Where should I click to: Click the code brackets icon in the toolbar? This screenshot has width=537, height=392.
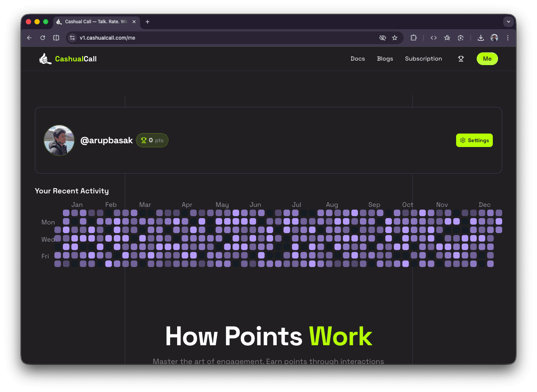point(434,38)
